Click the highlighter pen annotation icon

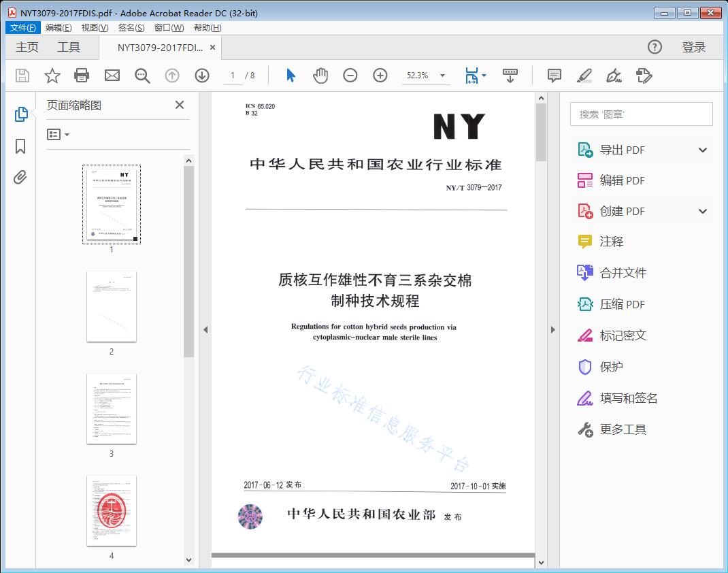coord(584,76)
